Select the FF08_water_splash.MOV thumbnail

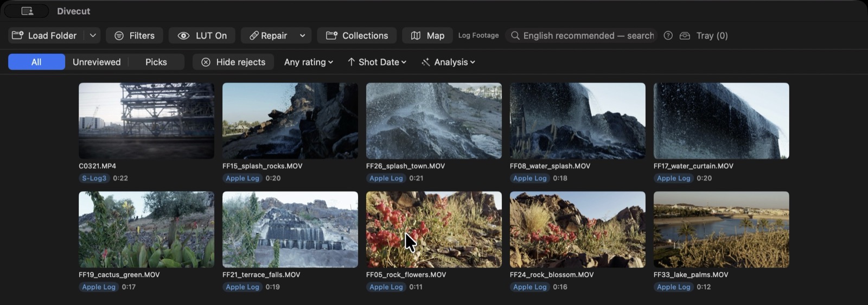(x=578, y=120)
